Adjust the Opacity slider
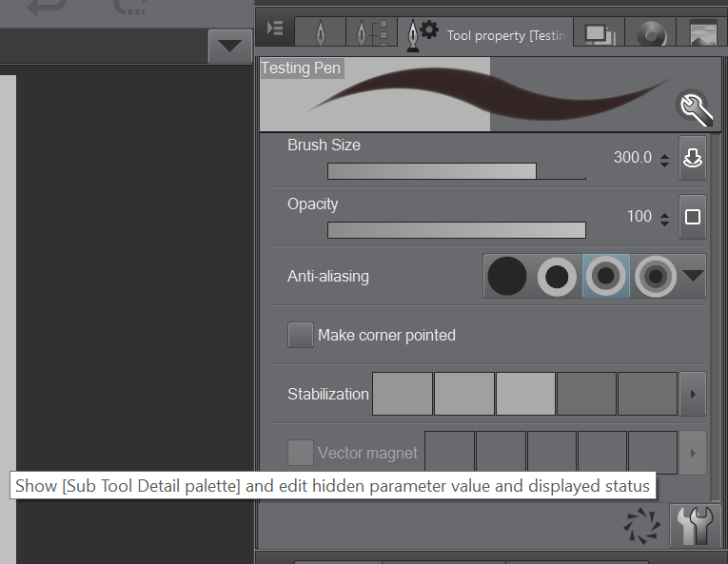This screenshot has width=728, height=564. tap(457, 230)
